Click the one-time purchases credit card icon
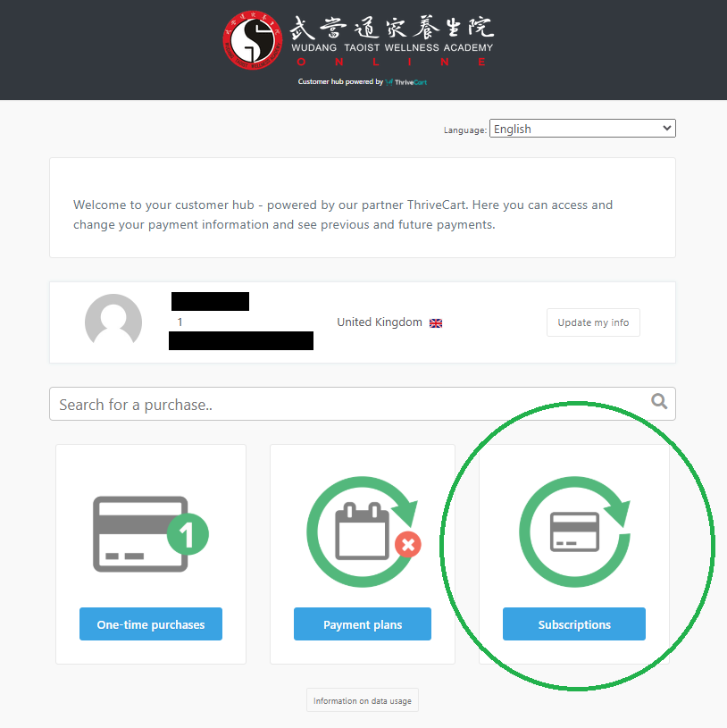 (x=150, y=533)
